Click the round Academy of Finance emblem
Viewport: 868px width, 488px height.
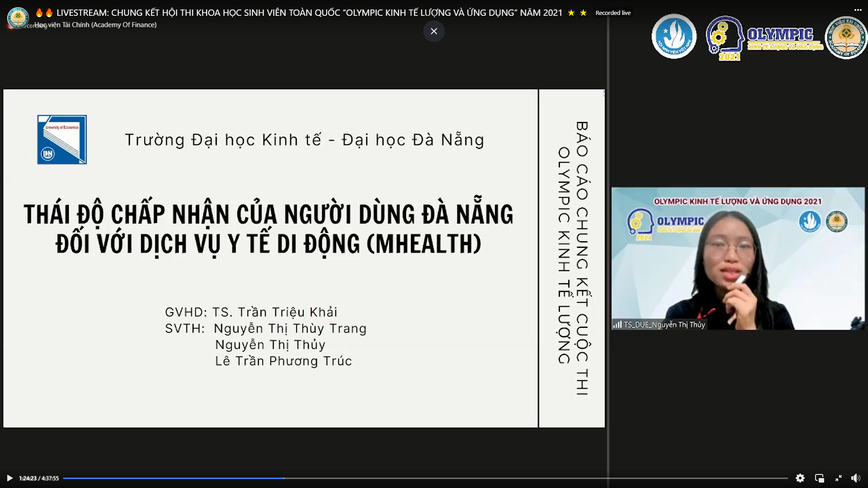[x=846, y=38]
